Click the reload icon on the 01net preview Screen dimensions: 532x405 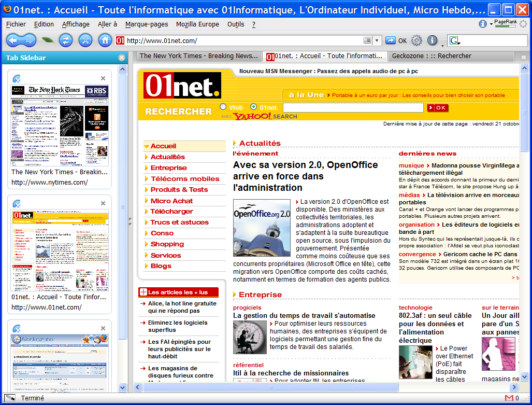[x=17, y=204]
